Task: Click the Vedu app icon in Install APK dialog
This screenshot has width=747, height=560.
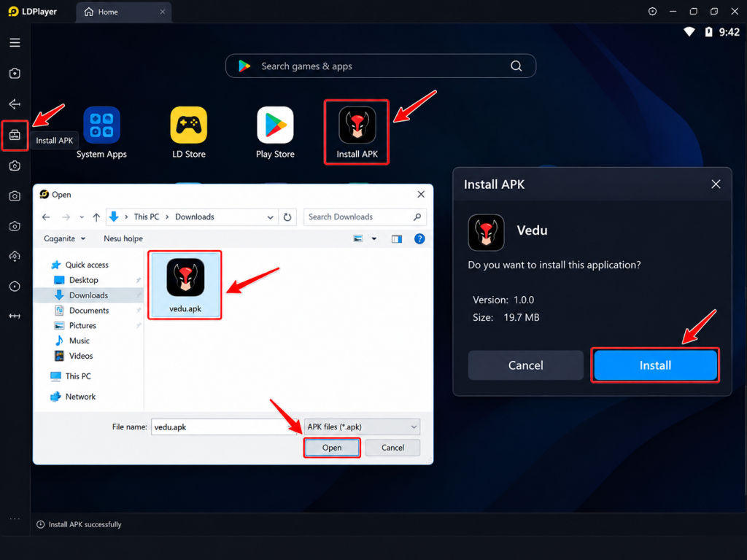Action: click(486, 233)
